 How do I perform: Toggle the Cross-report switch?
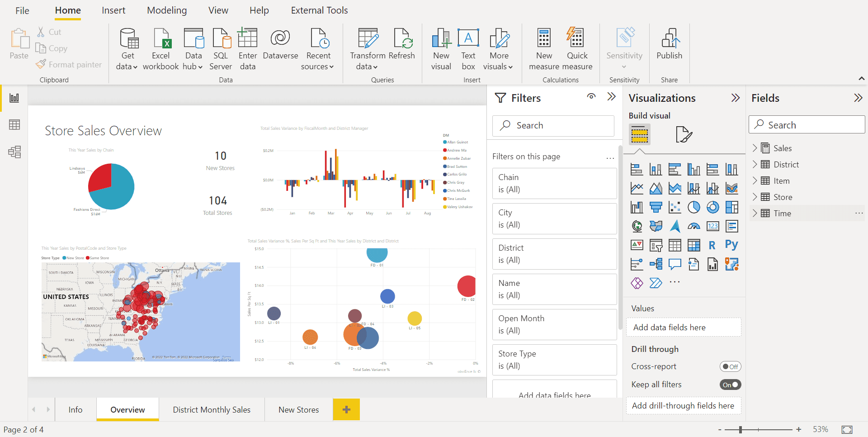[x=730, y=366]
